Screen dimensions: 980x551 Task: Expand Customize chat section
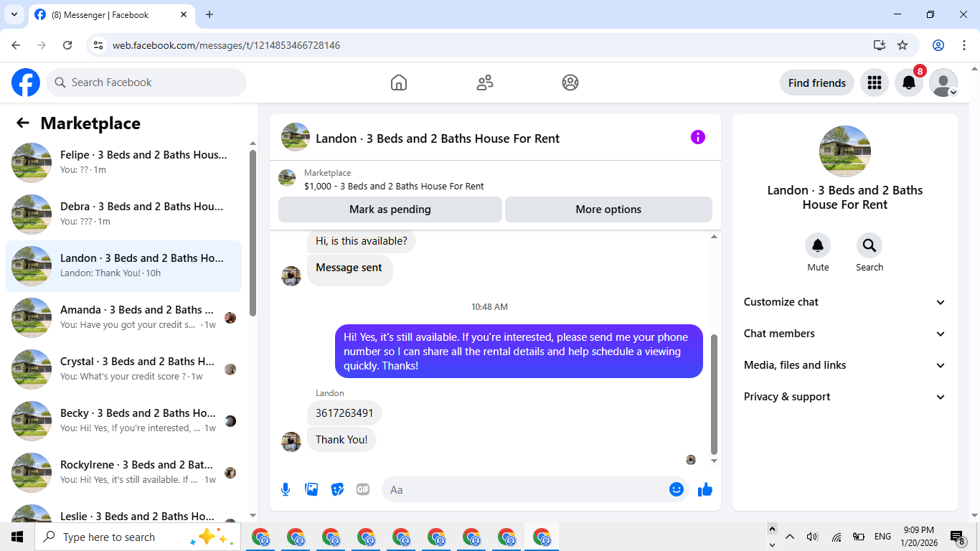coord(845,302)
